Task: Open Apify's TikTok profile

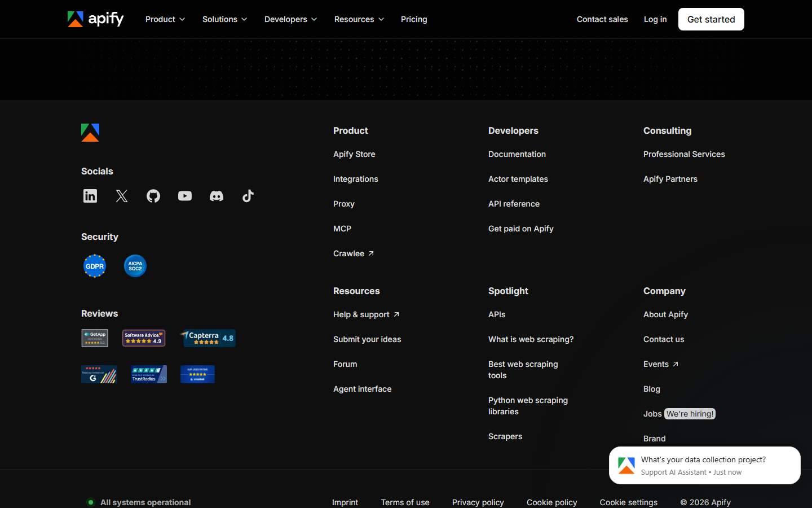Action: click(x=248, y=196)
